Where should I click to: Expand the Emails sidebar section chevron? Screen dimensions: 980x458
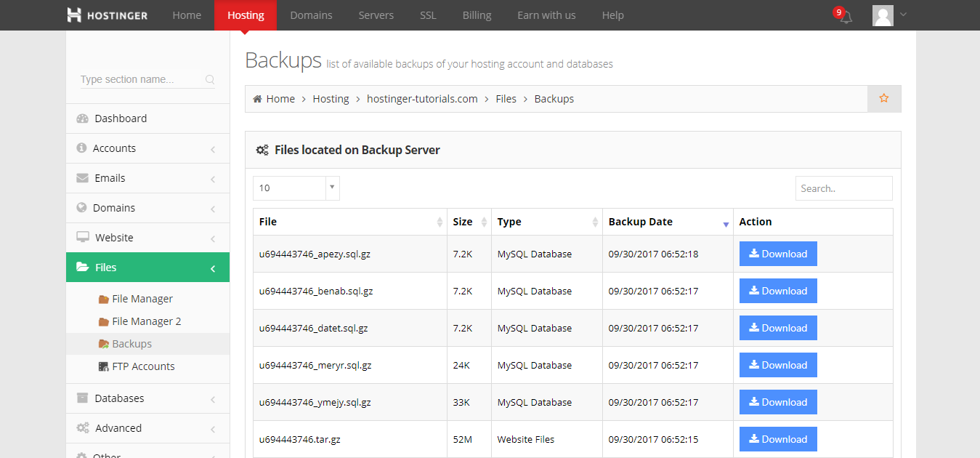tap(213, 179)
